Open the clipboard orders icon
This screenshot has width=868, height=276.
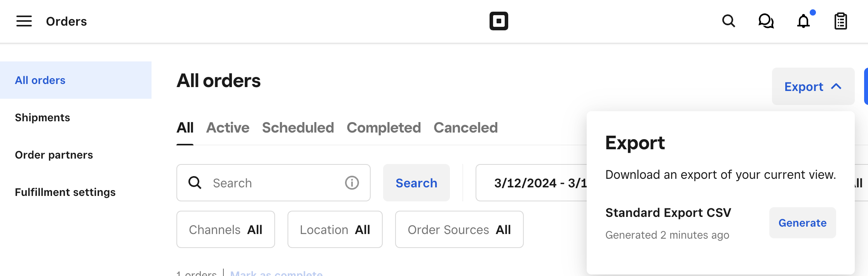tap(840, 21)
